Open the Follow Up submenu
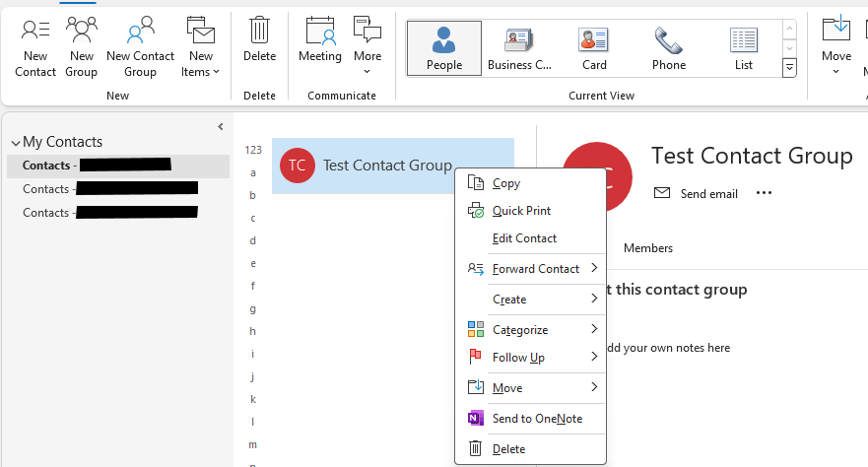Screen dimensions: 868x467 (530, 358)
